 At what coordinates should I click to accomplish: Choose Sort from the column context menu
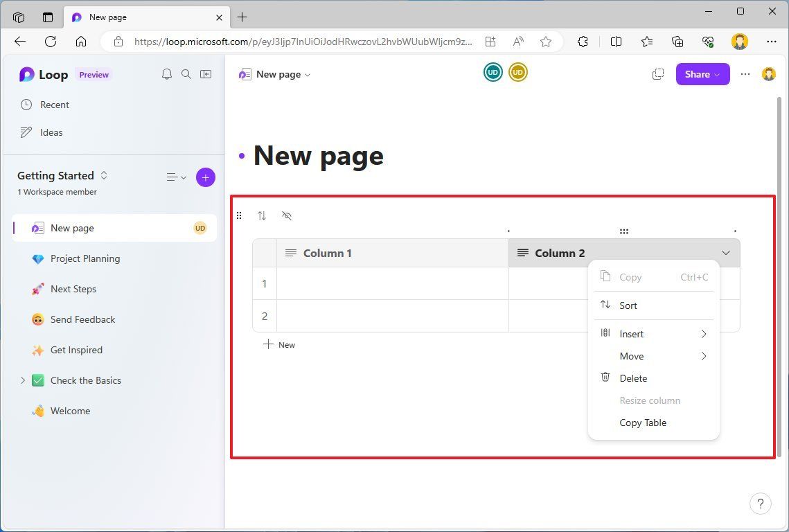628,305
